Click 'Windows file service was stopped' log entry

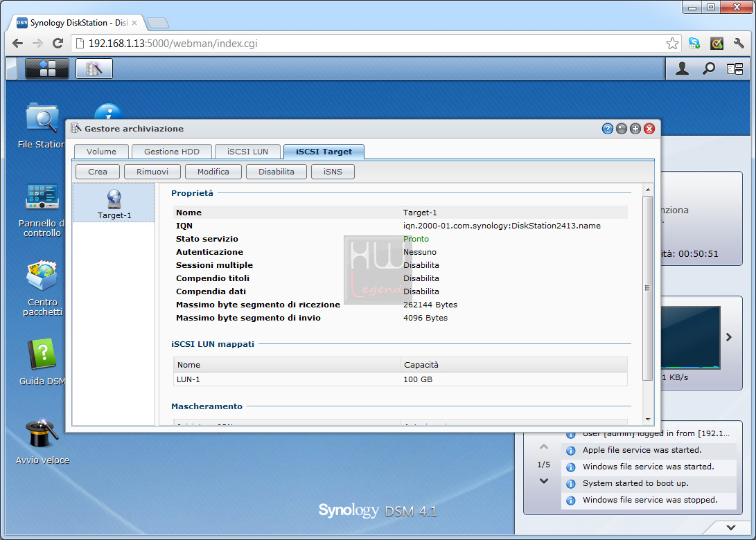[649, 500]
